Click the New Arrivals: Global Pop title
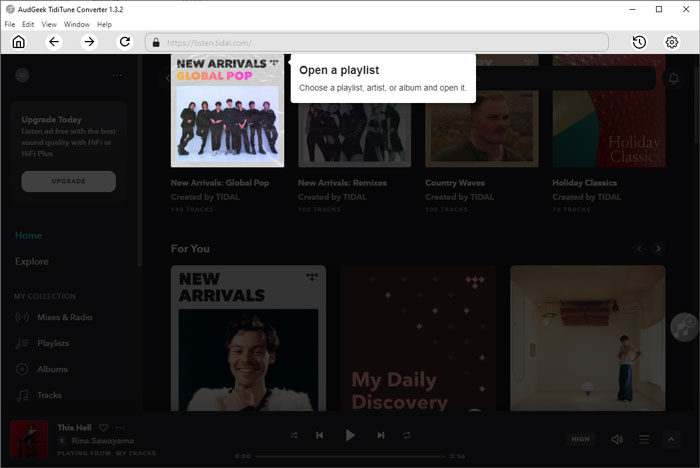 (x=220, y=183)
